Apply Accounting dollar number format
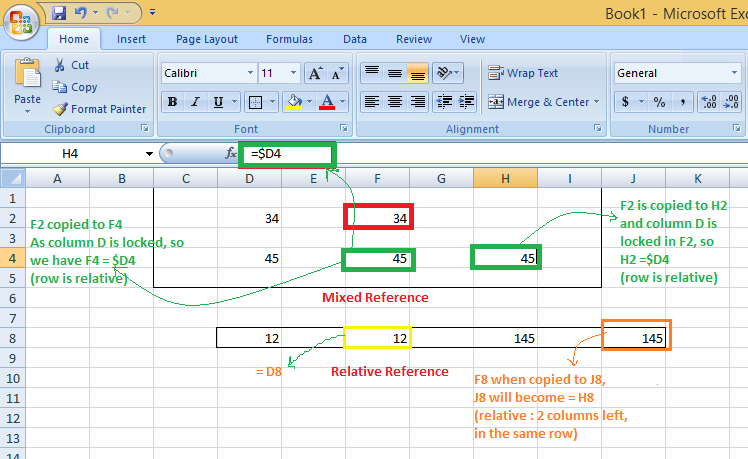Viewport: 748px width, 459px height. tap(626, 102)
